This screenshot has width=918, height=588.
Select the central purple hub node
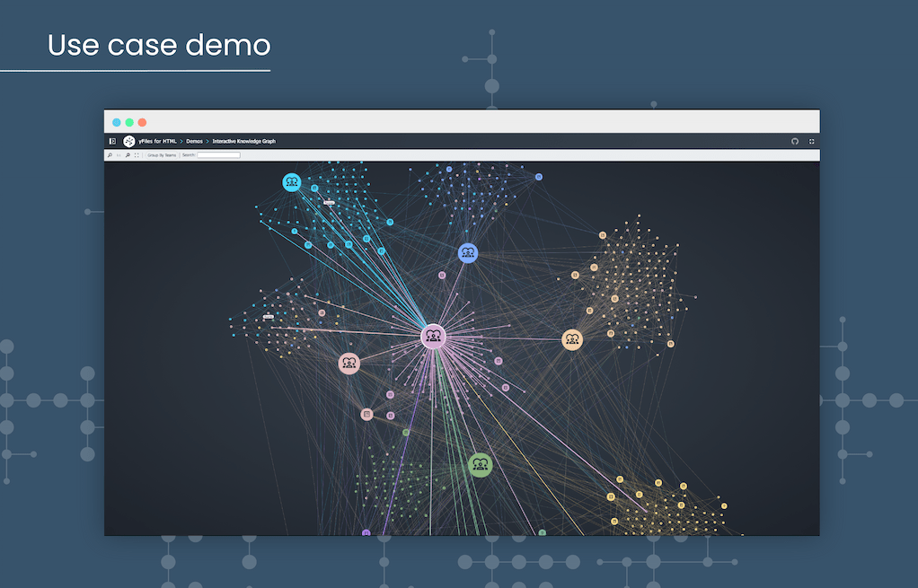click(x=434, y=336)
